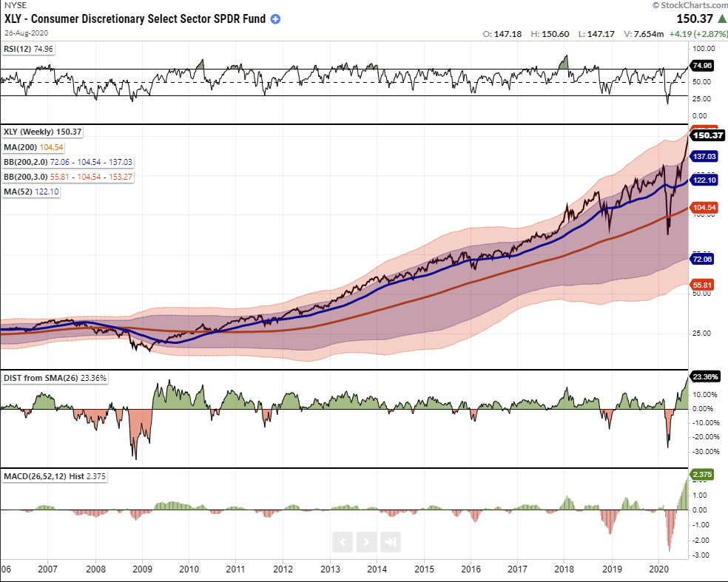Click the MACD(26,52,12) Hist 2.375 label
728x582 pixels.
pyautogui.click(x=54, y=476)
